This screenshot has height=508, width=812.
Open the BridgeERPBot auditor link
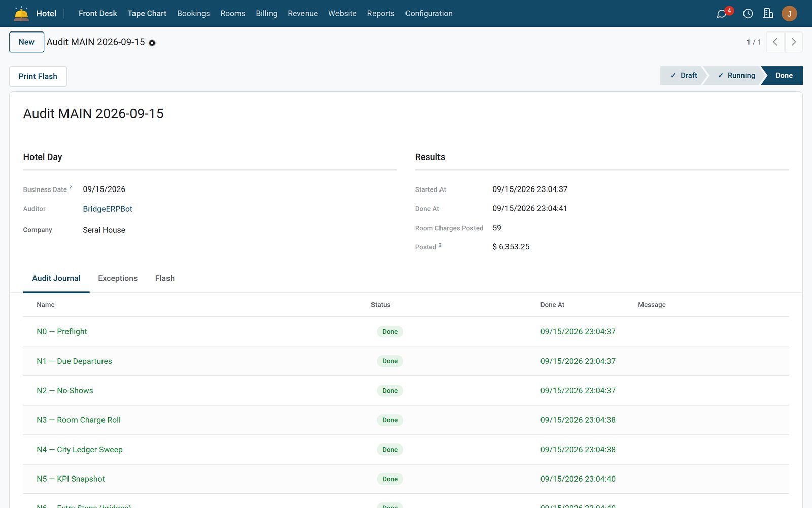[x=108, y=209]
